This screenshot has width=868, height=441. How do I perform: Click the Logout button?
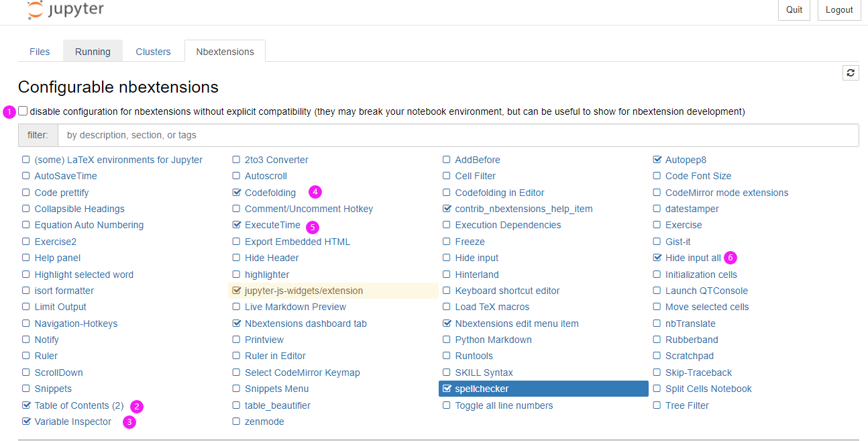pos(839,10)
